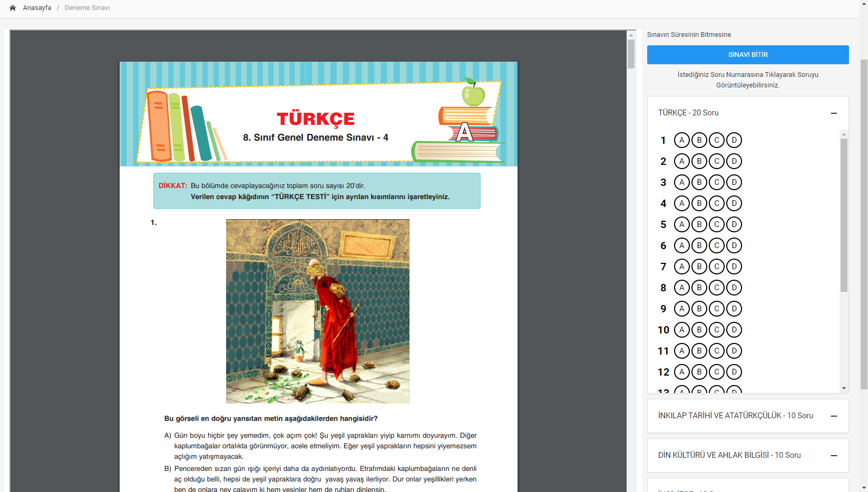The width and height of the screenshot is (868, 492).
Task: Jump to question number 5
Action: [x=663, y=224]
